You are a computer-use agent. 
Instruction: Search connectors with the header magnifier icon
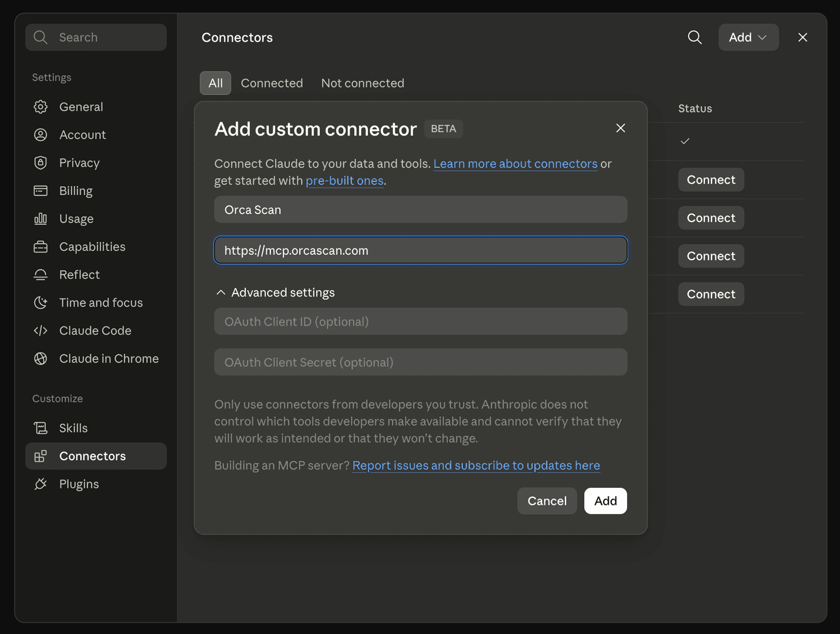(695, 38)
